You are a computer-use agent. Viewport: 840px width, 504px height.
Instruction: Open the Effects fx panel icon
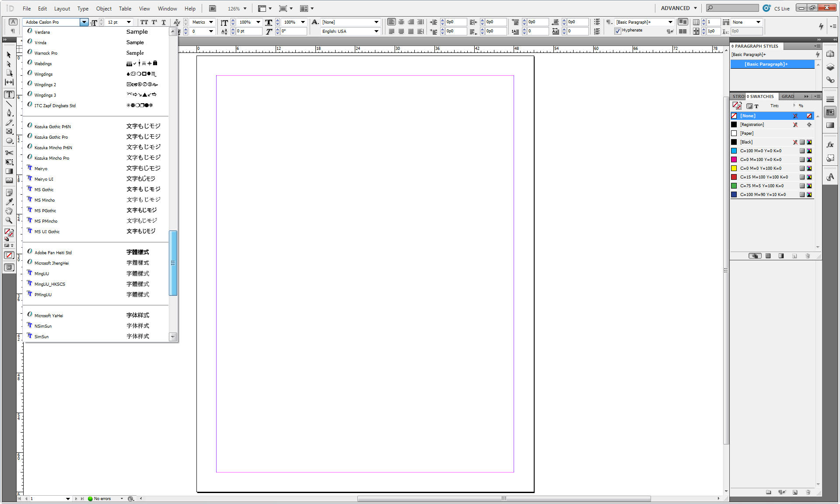point(830,144)
